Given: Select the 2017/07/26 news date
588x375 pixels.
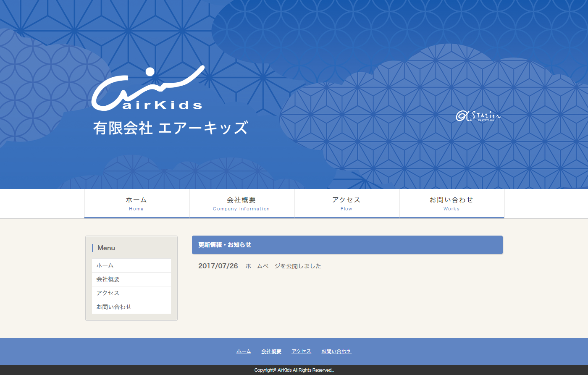Looking at the screenshot, I should coord(218,266).
